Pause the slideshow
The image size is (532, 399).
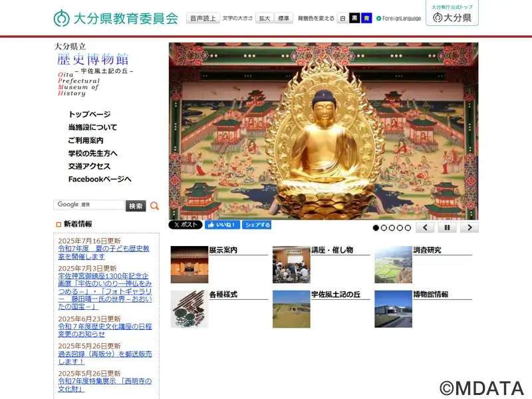[x=447, y=227]
